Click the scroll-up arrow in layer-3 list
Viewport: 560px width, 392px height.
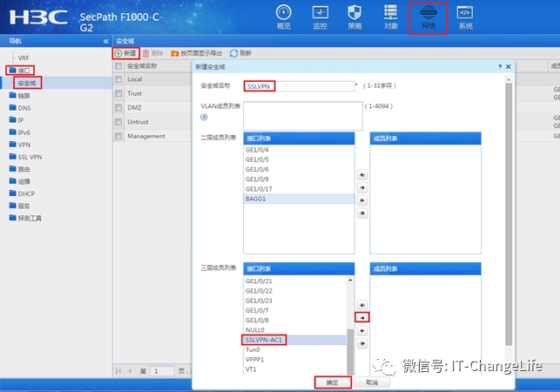350,280
